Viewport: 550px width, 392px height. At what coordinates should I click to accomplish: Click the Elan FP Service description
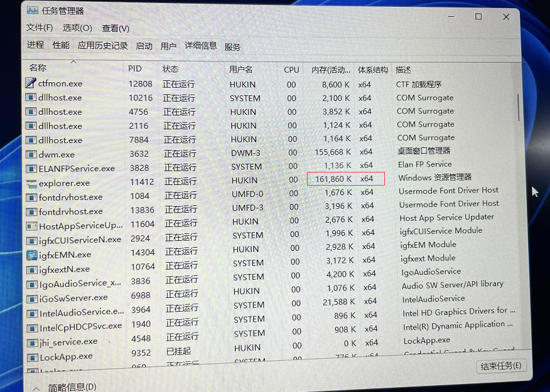[x=425, y=164]
